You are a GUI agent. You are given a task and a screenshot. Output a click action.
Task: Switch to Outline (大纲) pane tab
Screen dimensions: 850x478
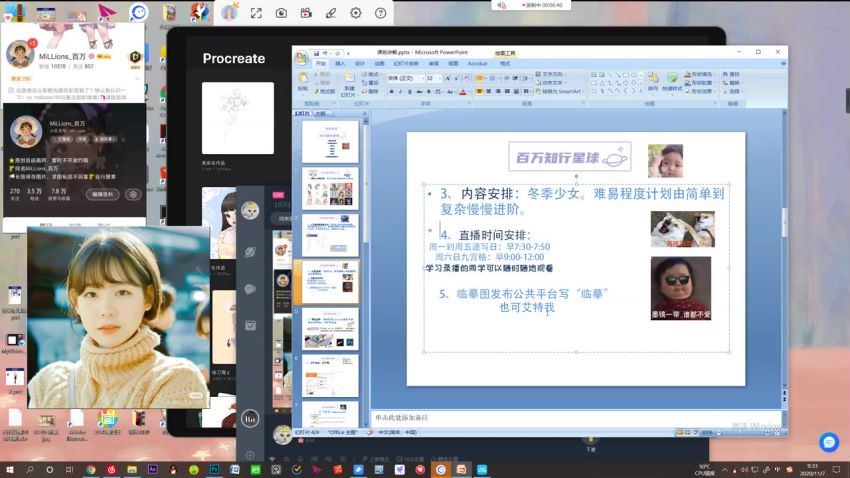point(321,114)
